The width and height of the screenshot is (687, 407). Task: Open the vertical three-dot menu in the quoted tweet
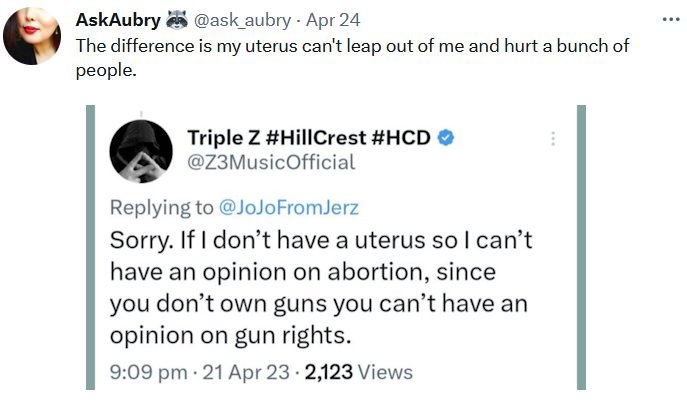click(552, 140)
